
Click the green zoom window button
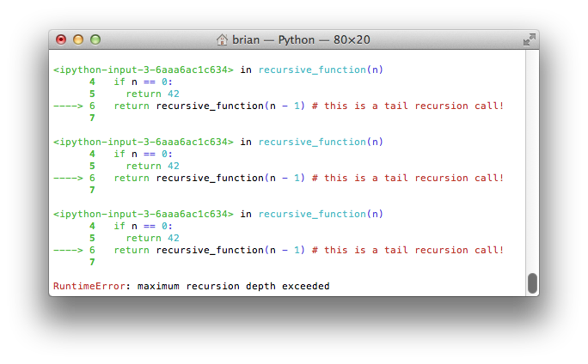pos(95,39)
